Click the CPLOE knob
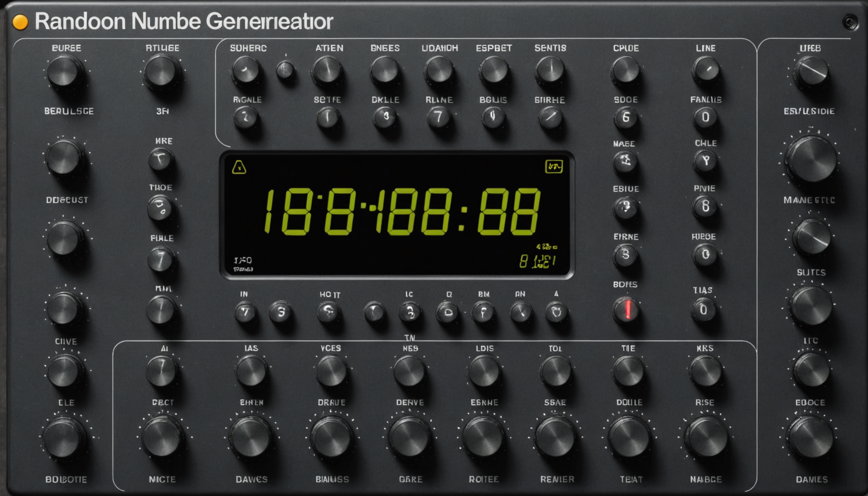The image size is (868, 496). pos(625,70)
